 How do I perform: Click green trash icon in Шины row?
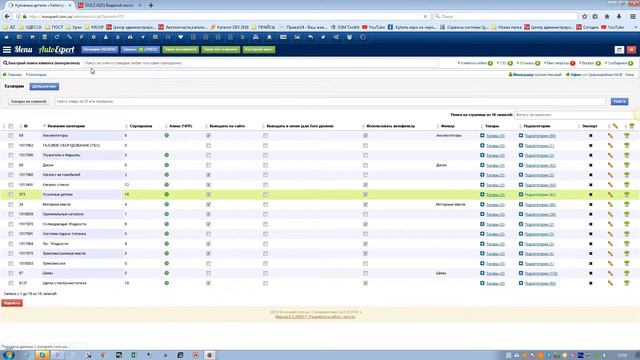pos(627,273)
